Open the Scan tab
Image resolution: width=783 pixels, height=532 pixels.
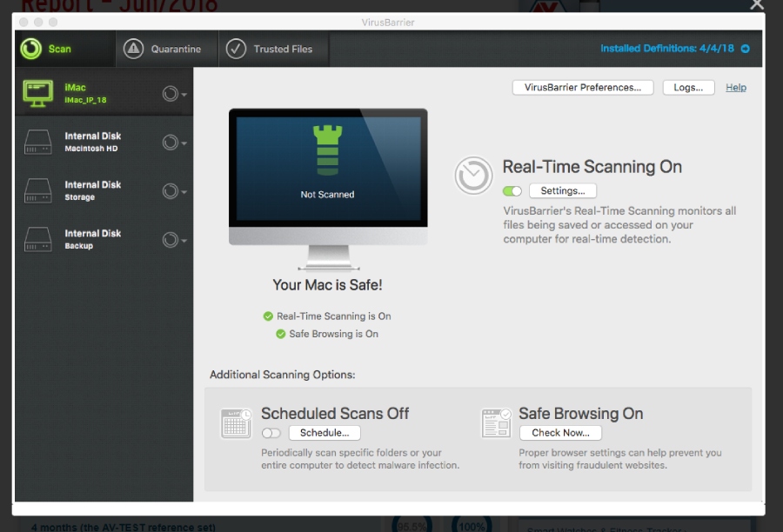click(x=65, y=49)
